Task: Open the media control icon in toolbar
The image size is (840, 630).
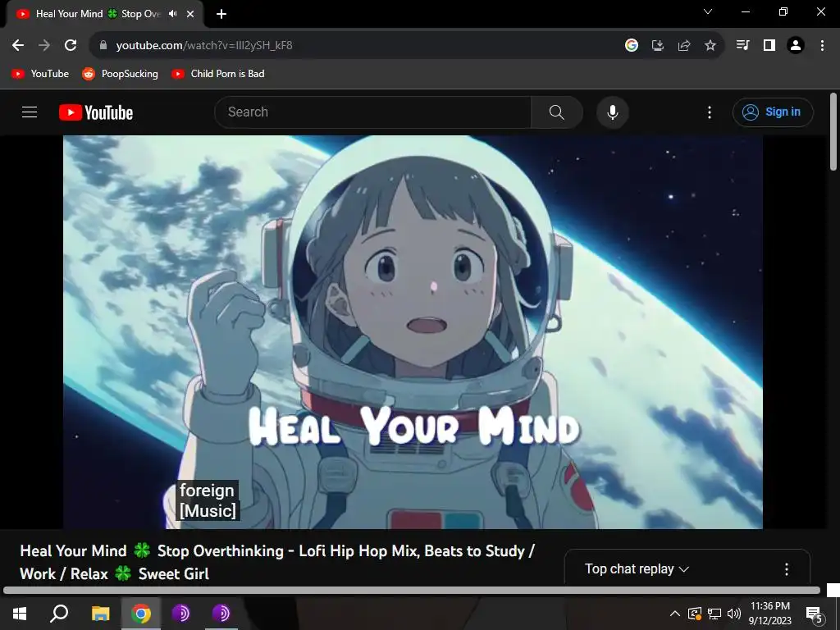Action: pyautogui.click(x=743, y=46)
